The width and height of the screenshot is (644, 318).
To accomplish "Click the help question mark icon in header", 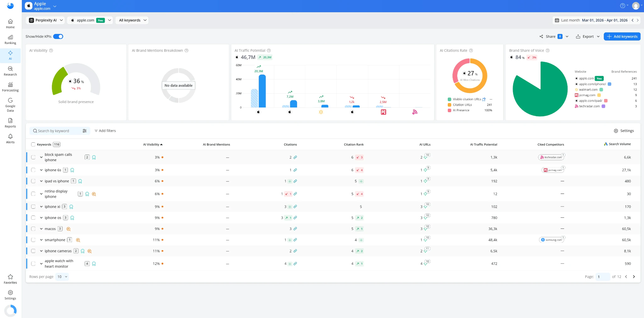I will (x=622, y=6).
